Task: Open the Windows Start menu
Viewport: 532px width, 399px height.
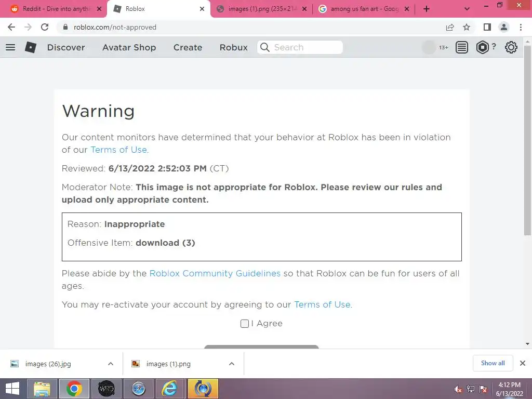Action: coord(12,389)
